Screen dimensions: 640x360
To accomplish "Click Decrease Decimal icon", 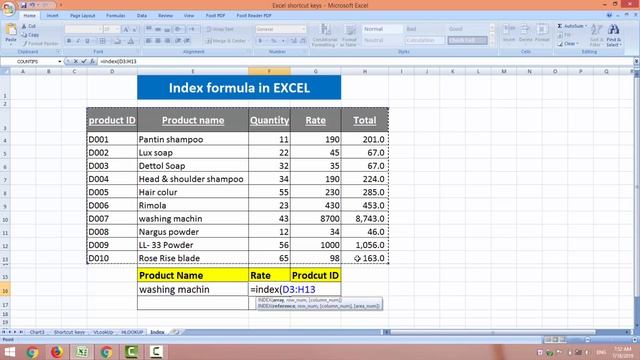I will 302,41.
